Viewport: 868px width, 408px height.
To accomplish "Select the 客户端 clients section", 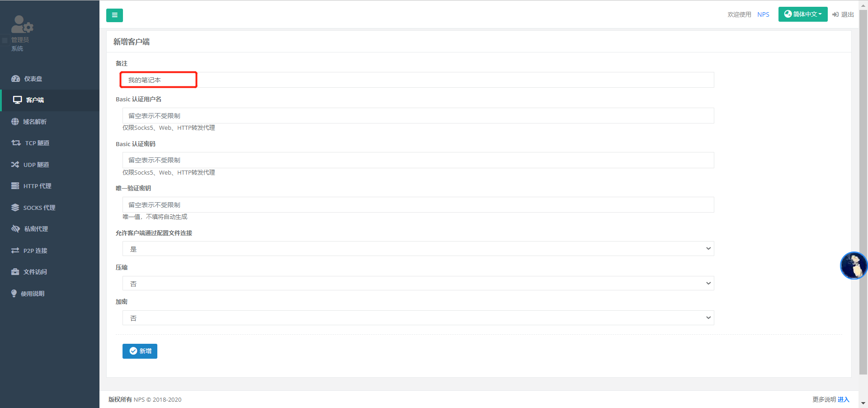I will pos(34,100).
